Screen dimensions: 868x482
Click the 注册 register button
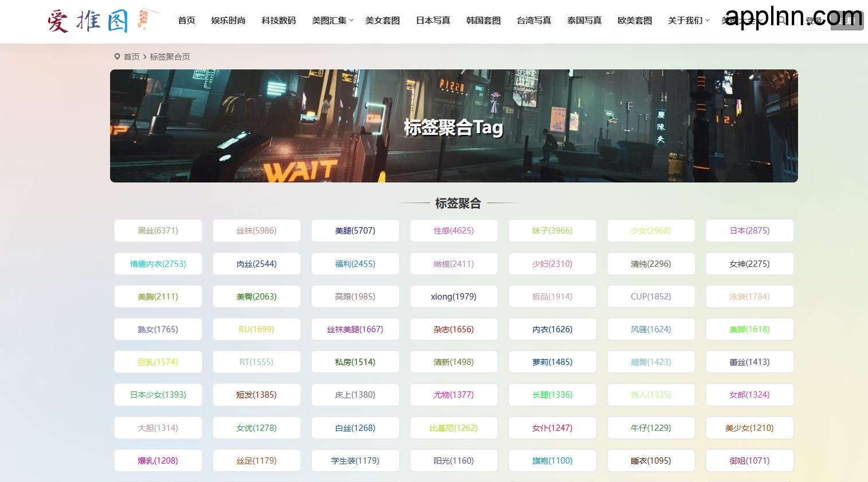[847, 20]
